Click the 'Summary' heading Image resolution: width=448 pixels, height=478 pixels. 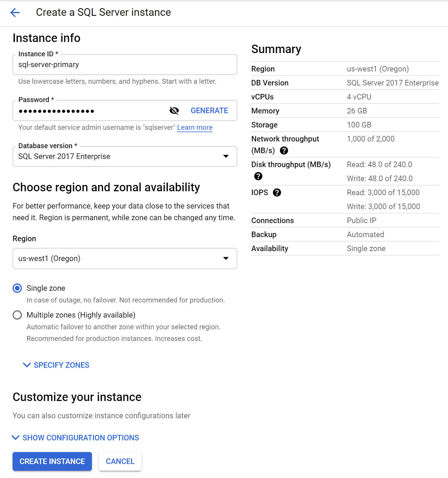[276, 49]
